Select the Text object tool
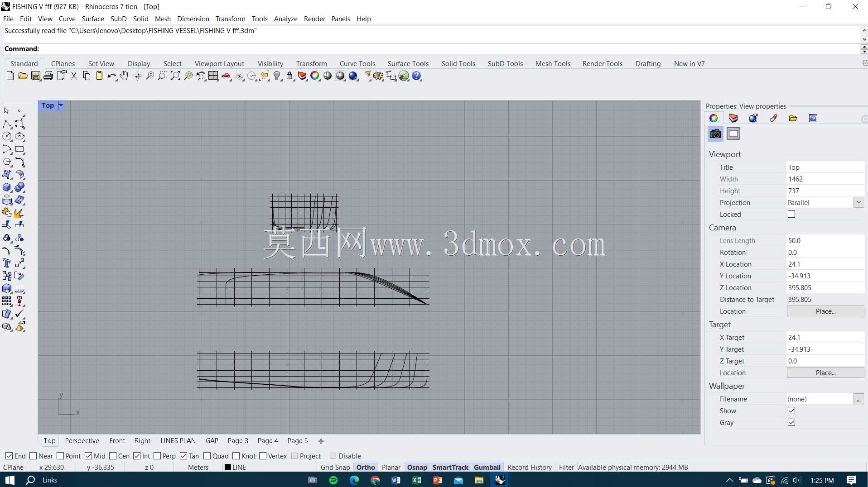This screenshot has width=868, height=487. (7, 263)
